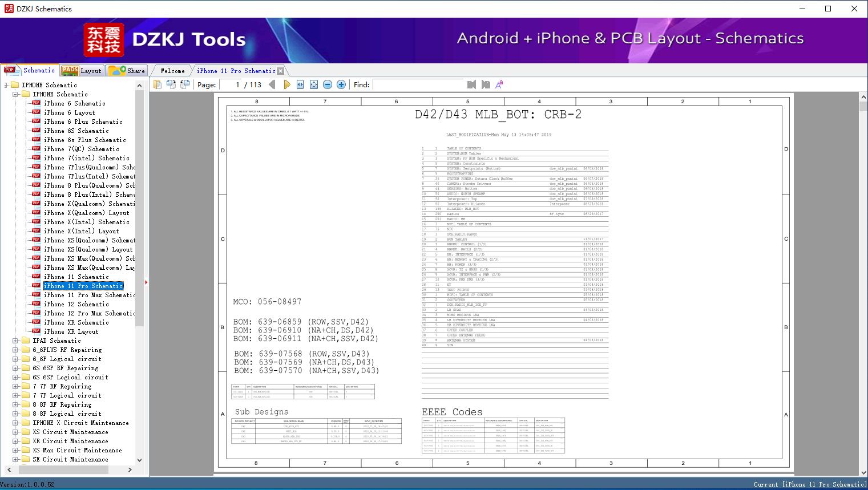The height and width of the screenshot is (490, 868).
Task: Expand the 6S 6SP RF Repairing folder
Action: point(15,368)
